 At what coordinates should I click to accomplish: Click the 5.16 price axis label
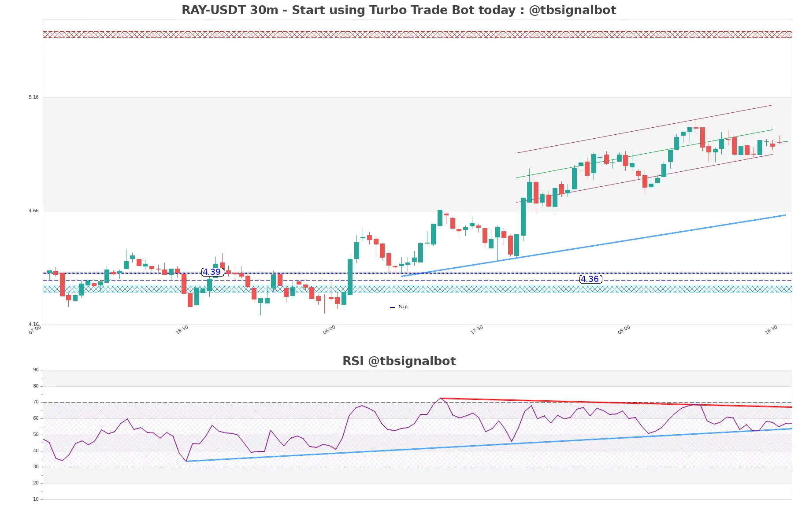(33, 97)
